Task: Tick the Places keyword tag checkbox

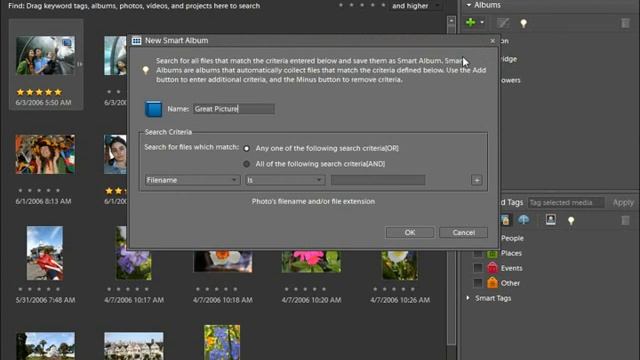Action: (478, 253)
